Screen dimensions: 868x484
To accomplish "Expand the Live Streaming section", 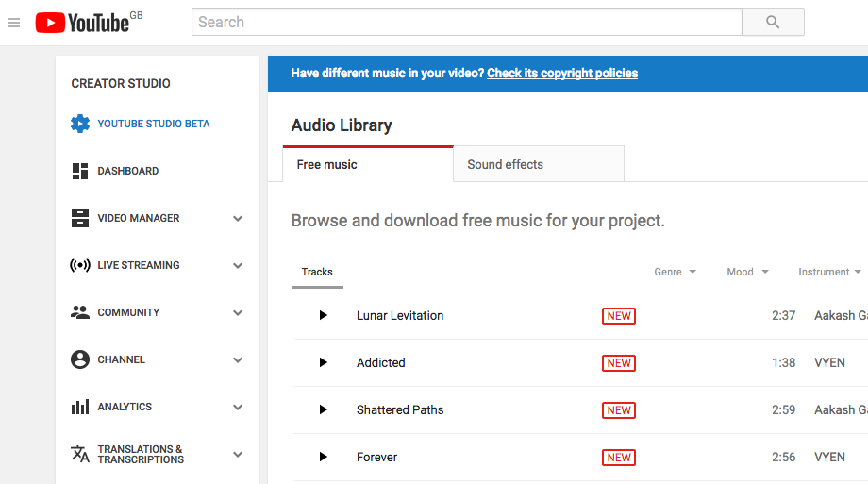I will [x=238, y=266].
